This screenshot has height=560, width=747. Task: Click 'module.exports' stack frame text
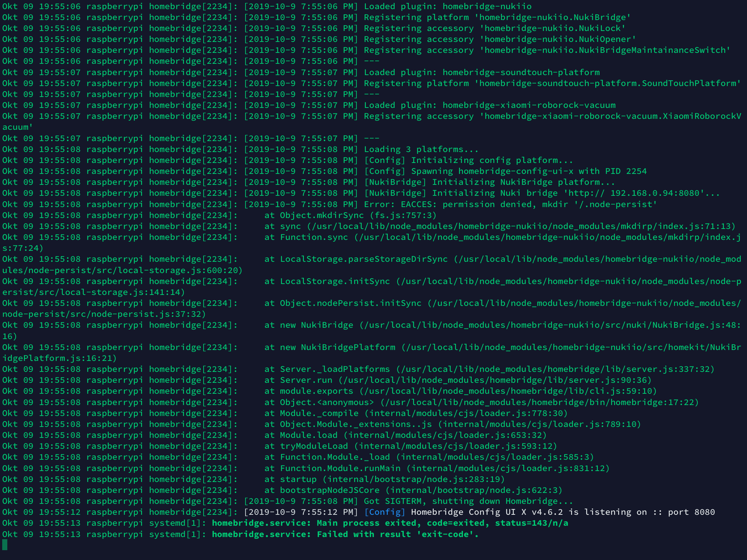pyautogui.click(x=316, y=391)
